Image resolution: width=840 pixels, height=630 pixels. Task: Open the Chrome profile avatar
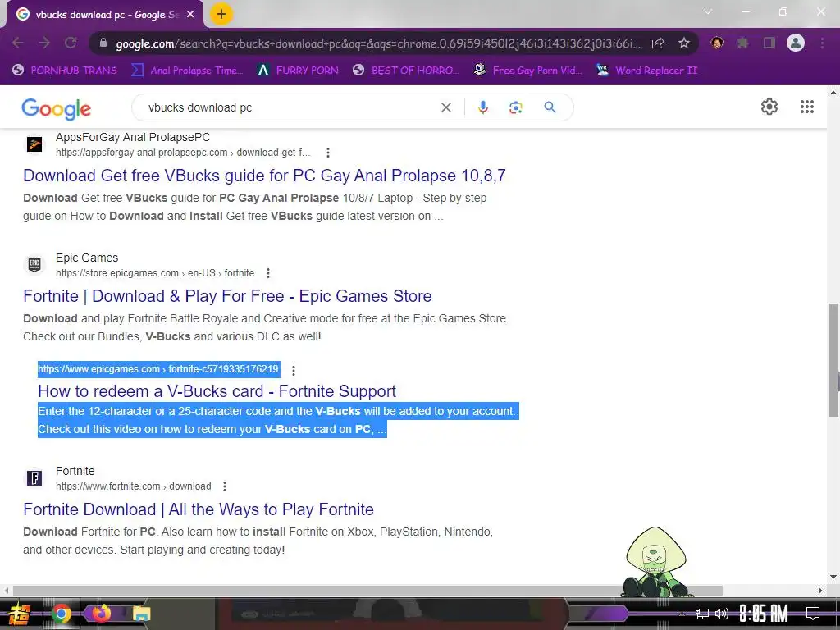796,43
